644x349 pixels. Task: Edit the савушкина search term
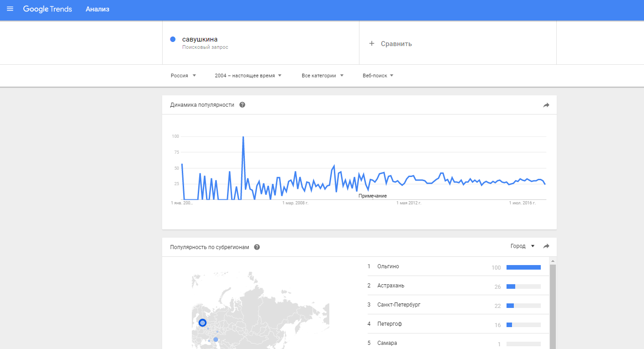click(200, 39)
